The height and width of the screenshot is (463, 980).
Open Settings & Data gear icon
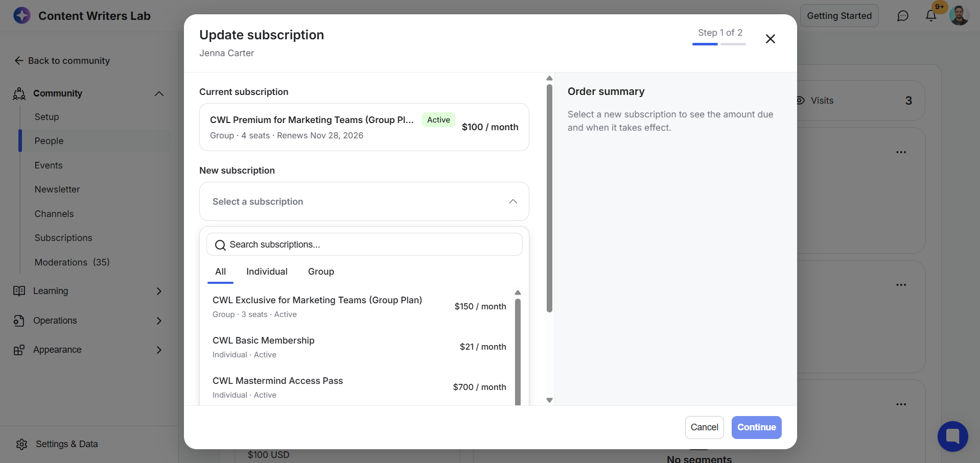pos(21,444)
